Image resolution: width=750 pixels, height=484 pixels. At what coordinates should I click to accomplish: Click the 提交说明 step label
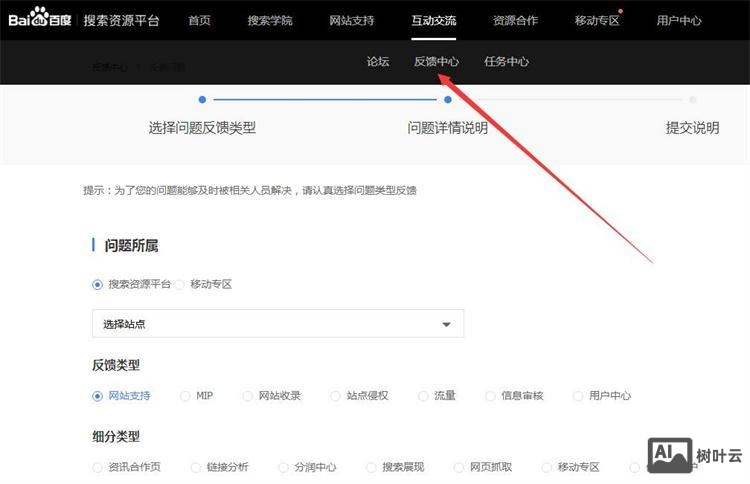click(x=693, y=128)
